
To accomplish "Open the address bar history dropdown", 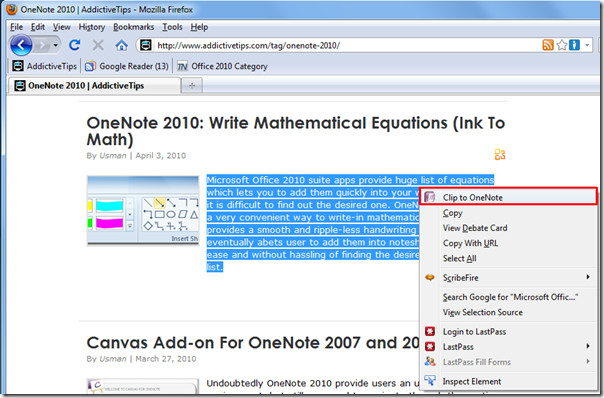I will 587,45.
